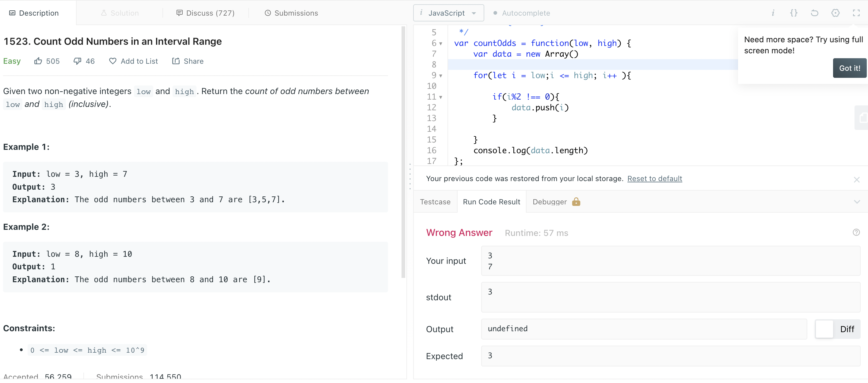
Task: Enter fullscreen mode via corner icon
Action: (x=856, y=13)
